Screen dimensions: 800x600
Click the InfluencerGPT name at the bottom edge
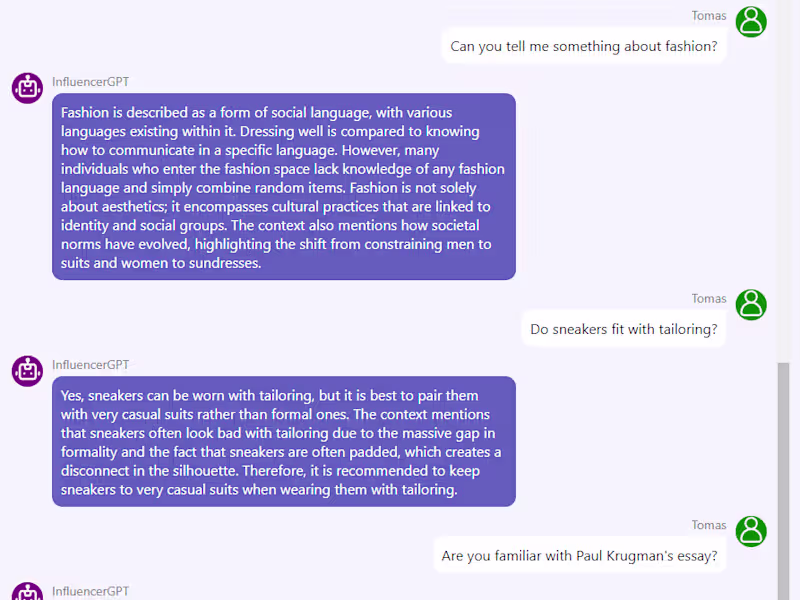click(90, 592)
